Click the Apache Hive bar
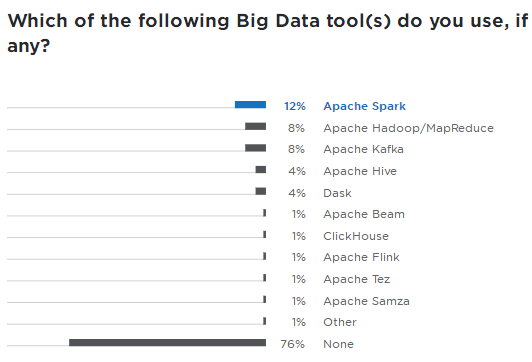Screen dimensions: 532x362 tap(261, 169)
